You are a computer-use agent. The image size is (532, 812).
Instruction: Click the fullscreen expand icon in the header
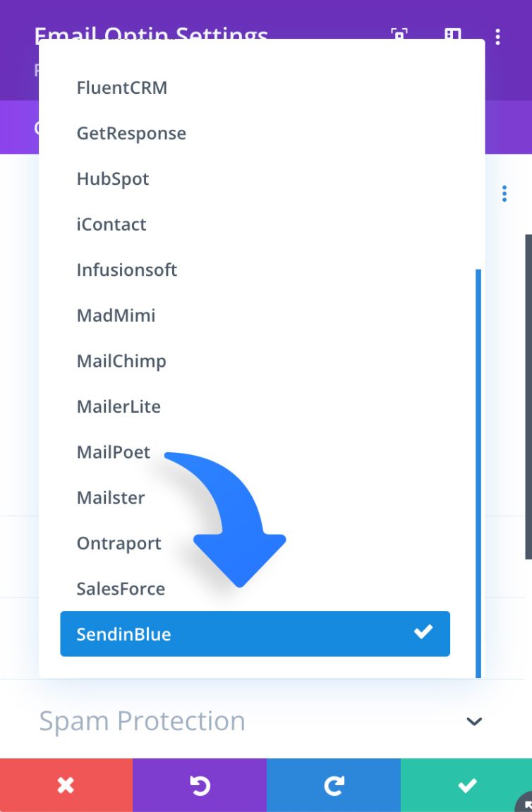[399, 36]
